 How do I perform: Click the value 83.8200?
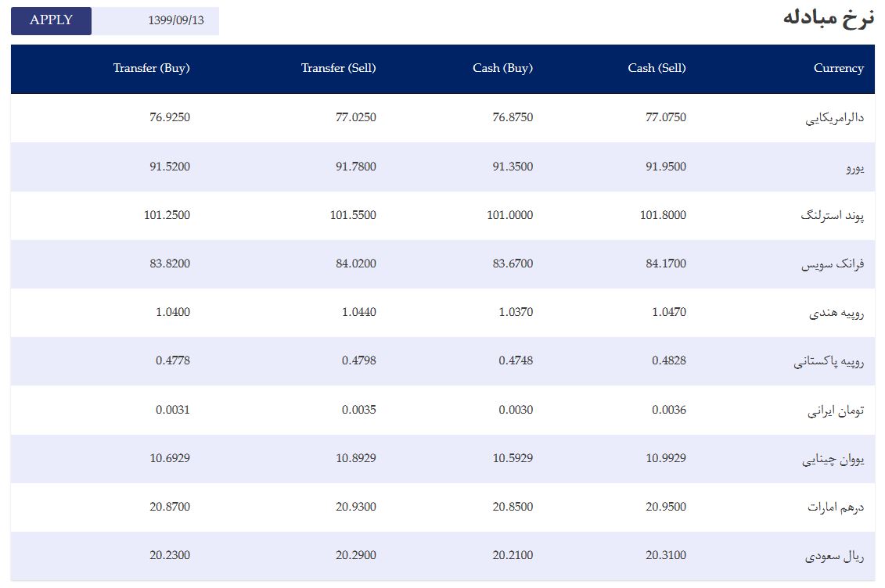(170, 264)
